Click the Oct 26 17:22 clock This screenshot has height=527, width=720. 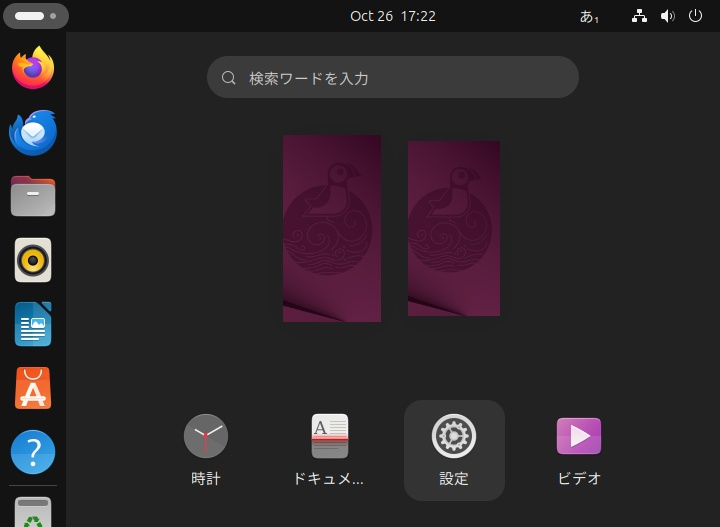point(393,16)
